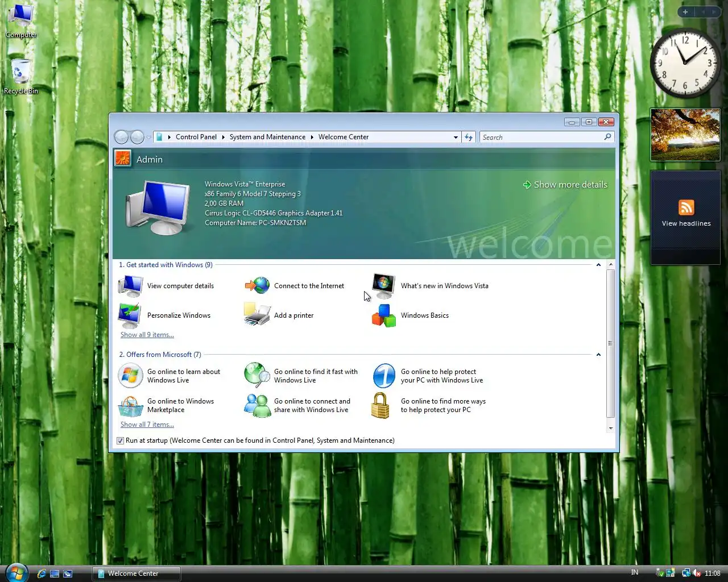Click the Admin user account picture

122,158
